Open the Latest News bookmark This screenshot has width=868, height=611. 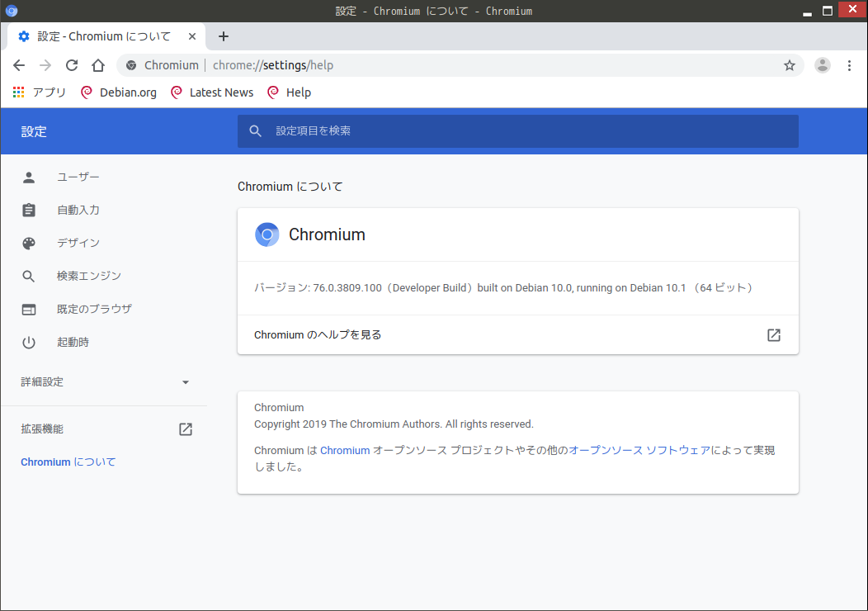pyautogui.click(x=213, y=92)
